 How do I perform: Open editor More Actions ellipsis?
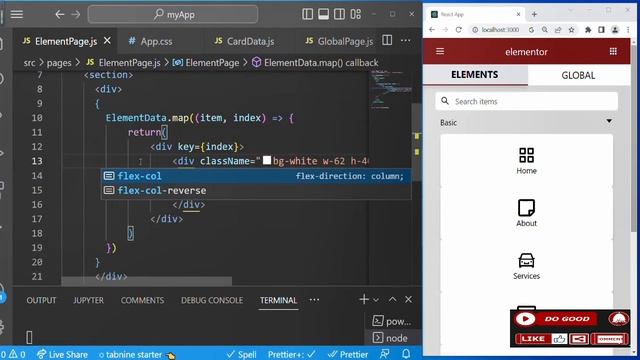point(406,40)
